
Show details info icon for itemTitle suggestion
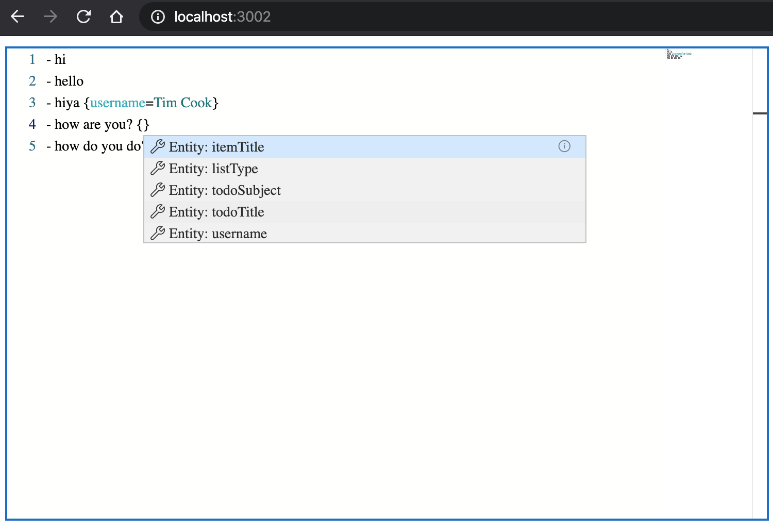[564, 146]
